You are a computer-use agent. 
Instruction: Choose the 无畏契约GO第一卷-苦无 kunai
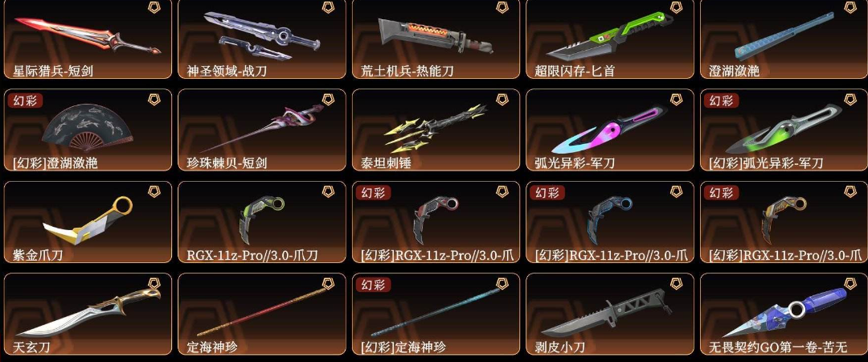tap(784, 314)
